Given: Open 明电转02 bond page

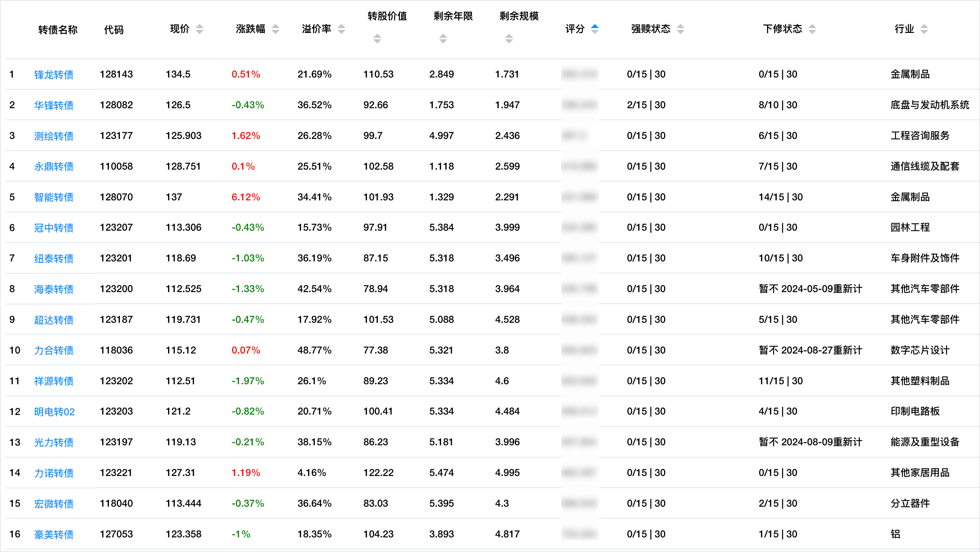Looking at the screenshot, I should coord(54,412).
